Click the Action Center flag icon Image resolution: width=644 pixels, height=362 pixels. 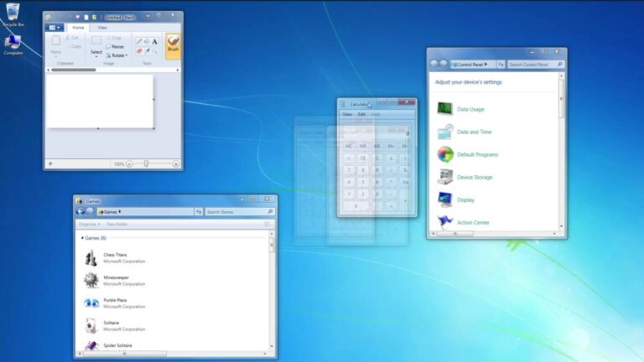point(444,222)
